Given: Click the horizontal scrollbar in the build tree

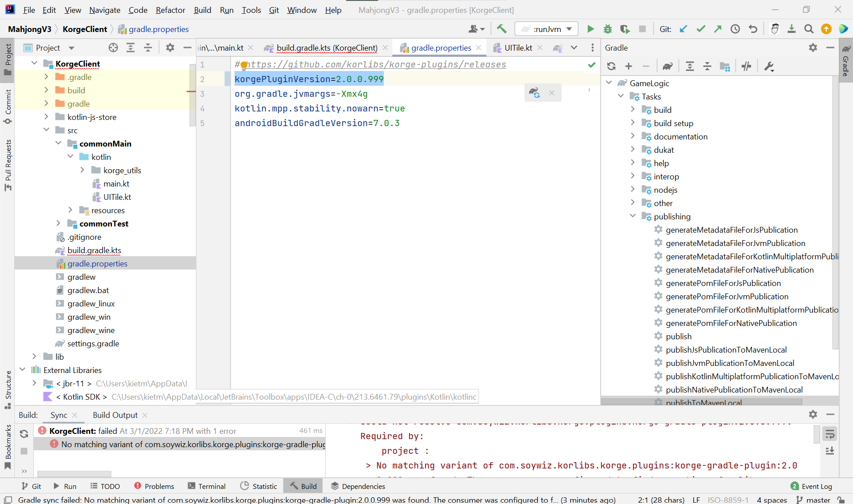Looking at the screenshot, I should click(x=75, y=473).
